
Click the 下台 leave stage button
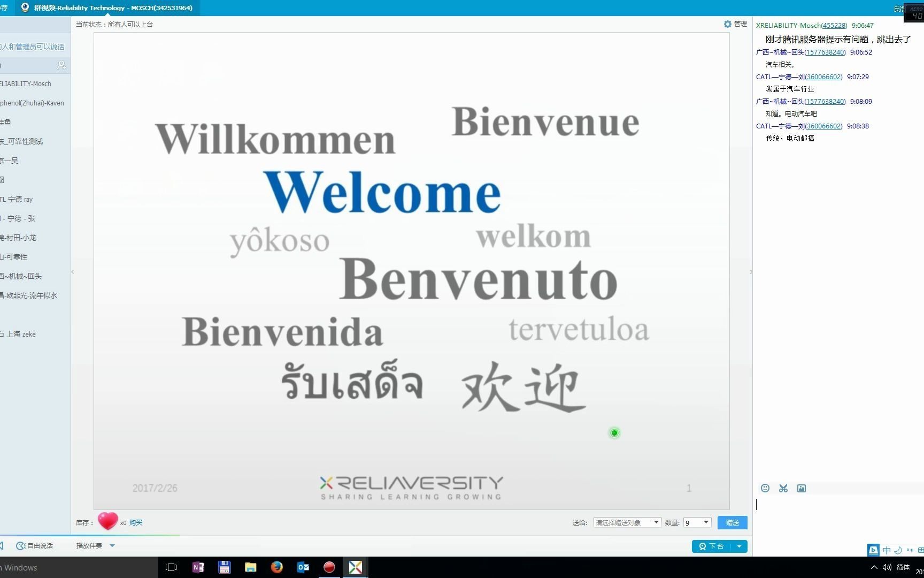click(712, 546)
